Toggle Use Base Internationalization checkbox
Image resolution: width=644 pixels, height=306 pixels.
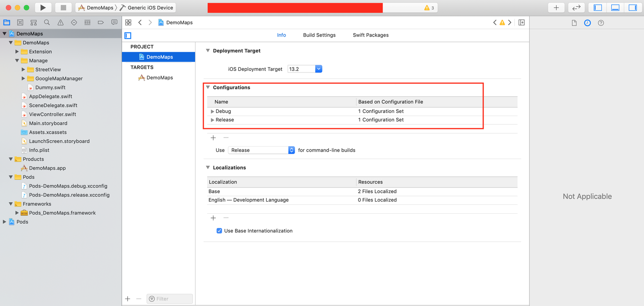(219, 231)
